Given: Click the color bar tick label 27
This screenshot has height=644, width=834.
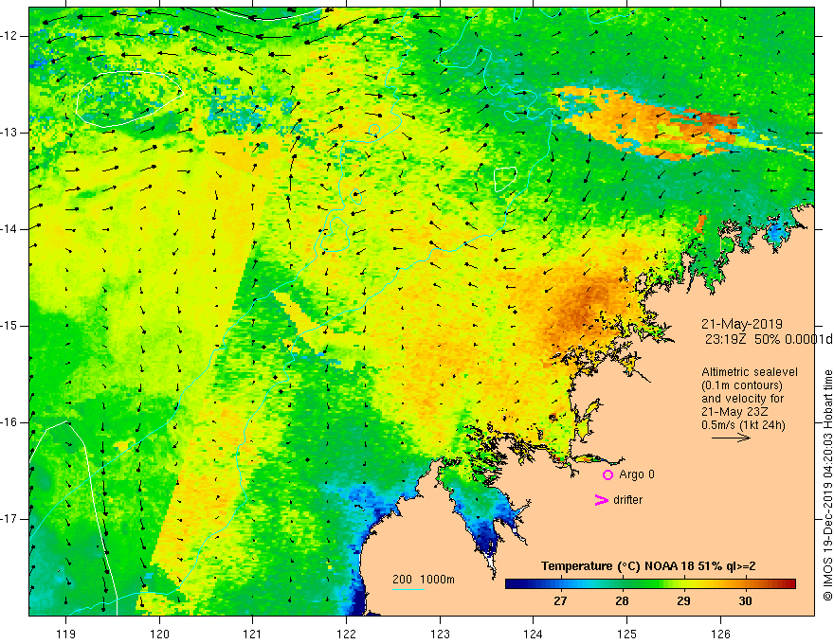Looking at the screenshot, I should point(560,601).
